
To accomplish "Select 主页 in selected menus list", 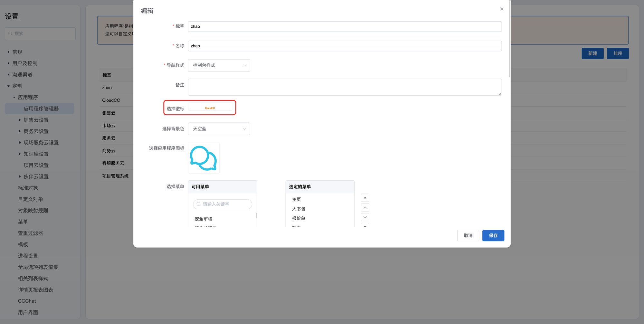I will [296, 200].
